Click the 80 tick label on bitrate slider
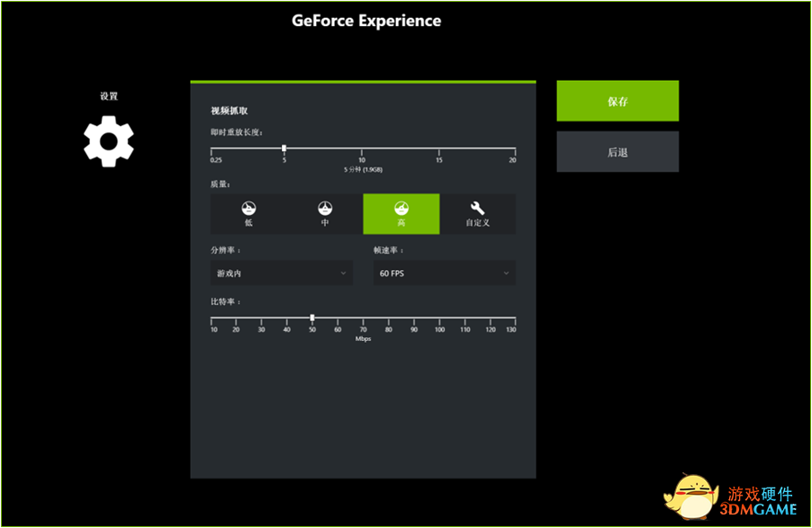Screen dimensions: 812x528 click(x=388, y=329)
